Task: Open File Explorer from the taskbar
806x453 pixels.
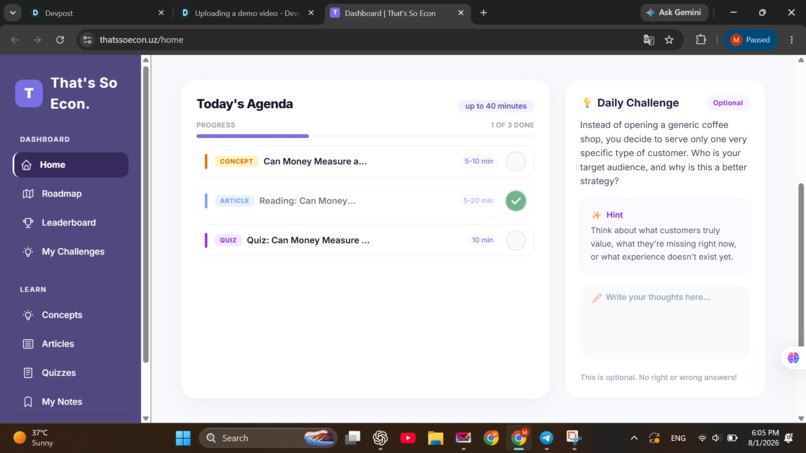Action: [435, 438]
